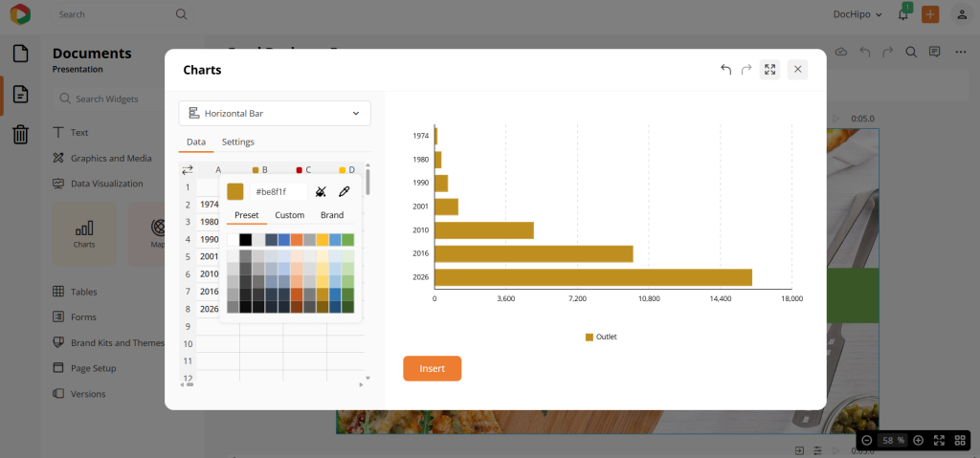980x458 pixels.
Task: Click the swap rows and columns icon
Action: click(188, 169)
